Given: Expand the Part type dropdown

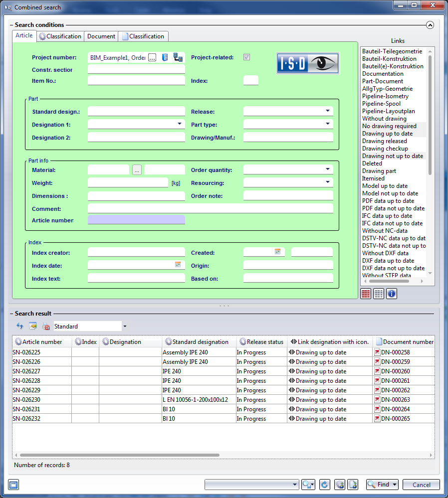Looking at the screenshot, I should tap(328, 124).
